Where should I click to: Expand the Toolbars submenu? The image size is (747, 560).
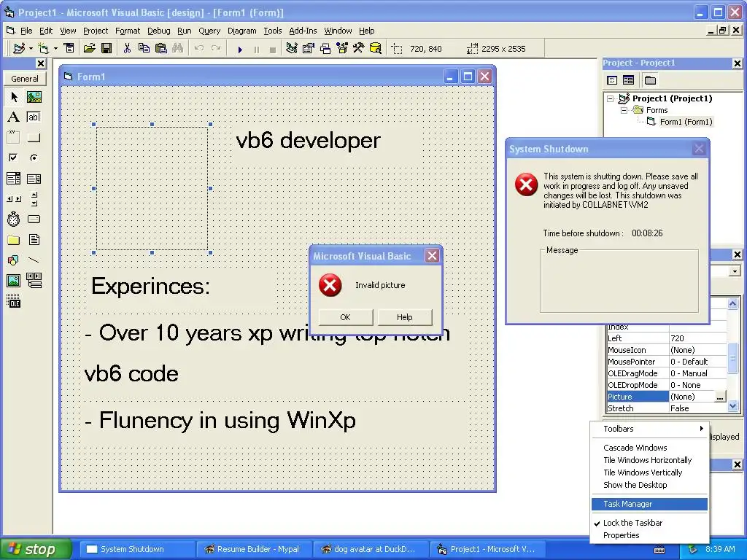point(650,429)
